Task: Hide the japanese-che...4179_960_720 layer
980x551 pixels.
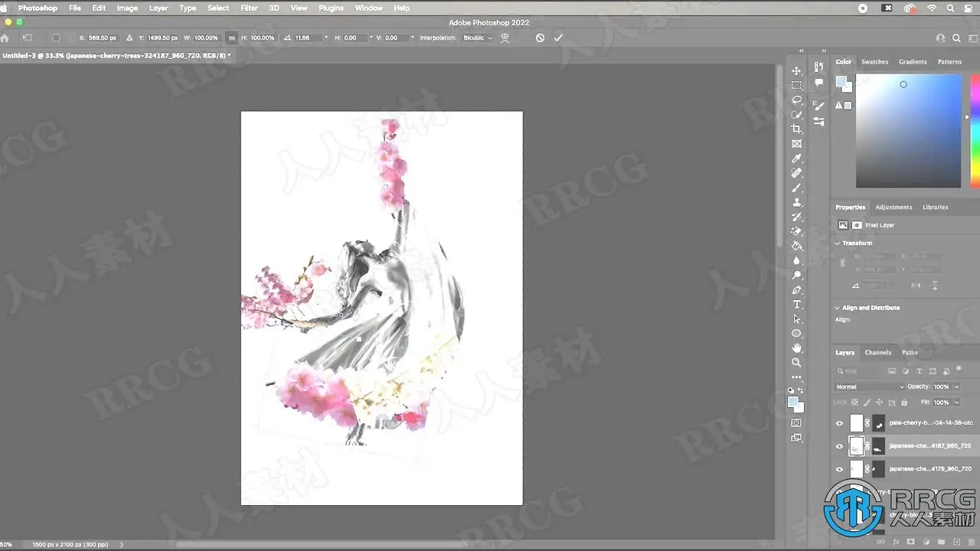Action: (839, 469)
